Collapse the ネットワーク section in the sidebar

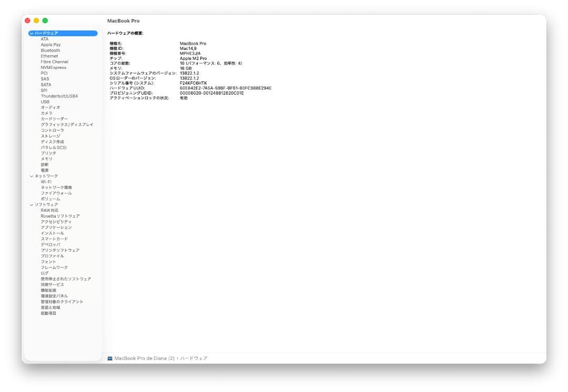pyautogui.click(x=33, y=177)
